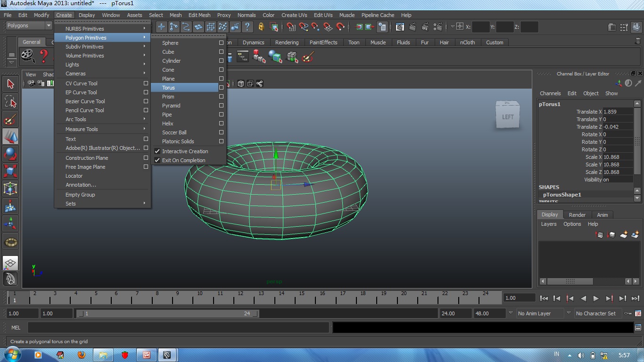Switch to the Rendering shelf tab

pyautogui.click(x=287, y=42)
